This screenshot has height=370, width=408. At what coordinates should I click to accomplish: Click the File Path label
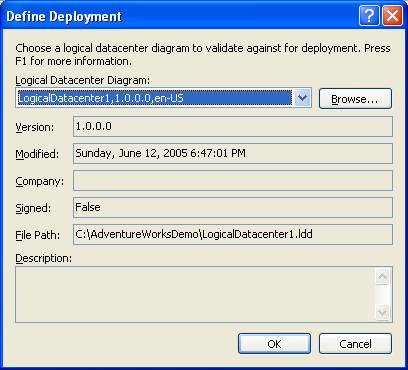(38, 235)
